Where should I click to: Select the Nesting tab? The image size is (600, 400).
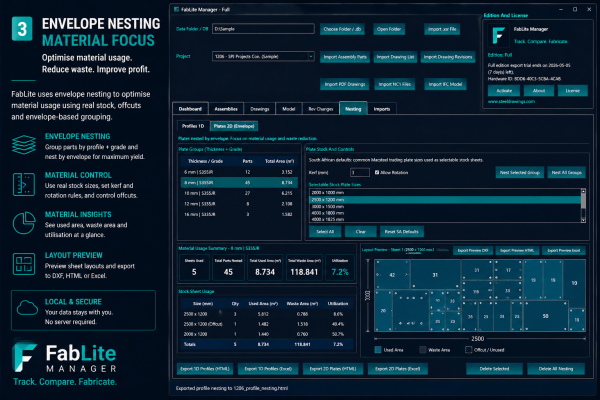point(353,109)
